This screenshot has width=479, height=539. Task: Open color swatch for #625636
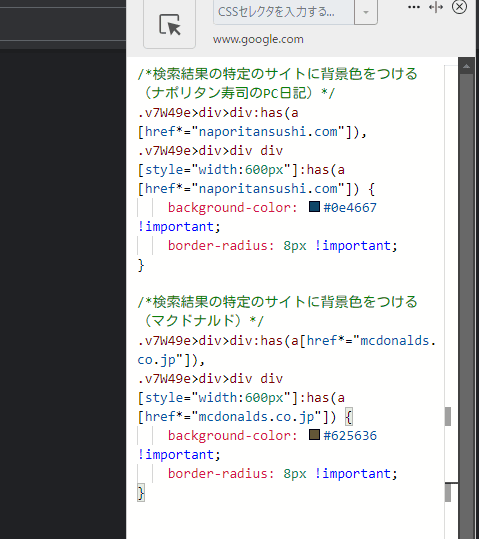(314, 434)
